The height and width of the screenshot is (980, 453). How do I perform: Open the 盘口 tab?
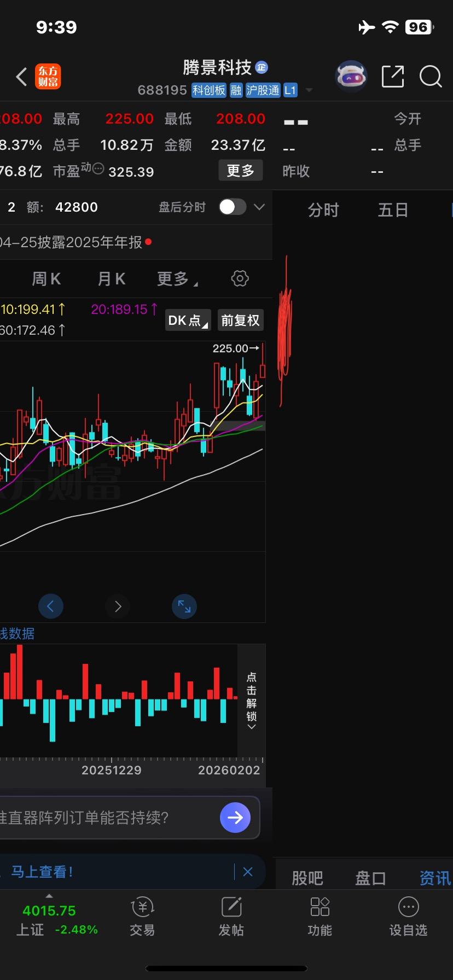(x=371, y=878)
